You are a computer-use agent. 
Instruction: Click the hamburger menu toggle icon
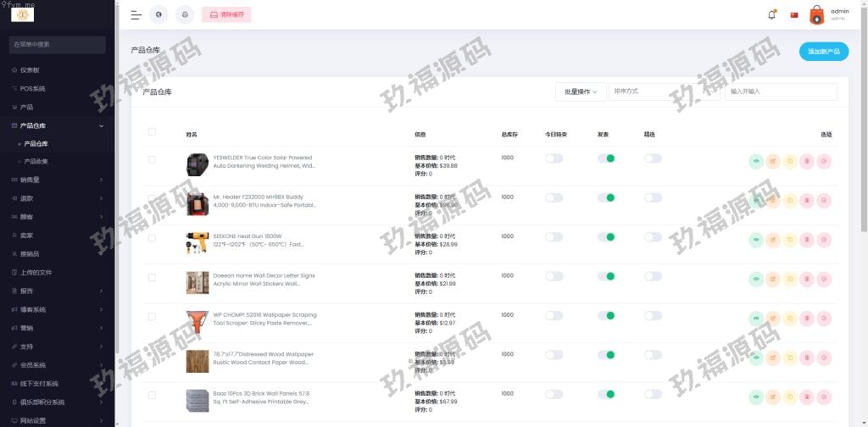pos(136,14)
